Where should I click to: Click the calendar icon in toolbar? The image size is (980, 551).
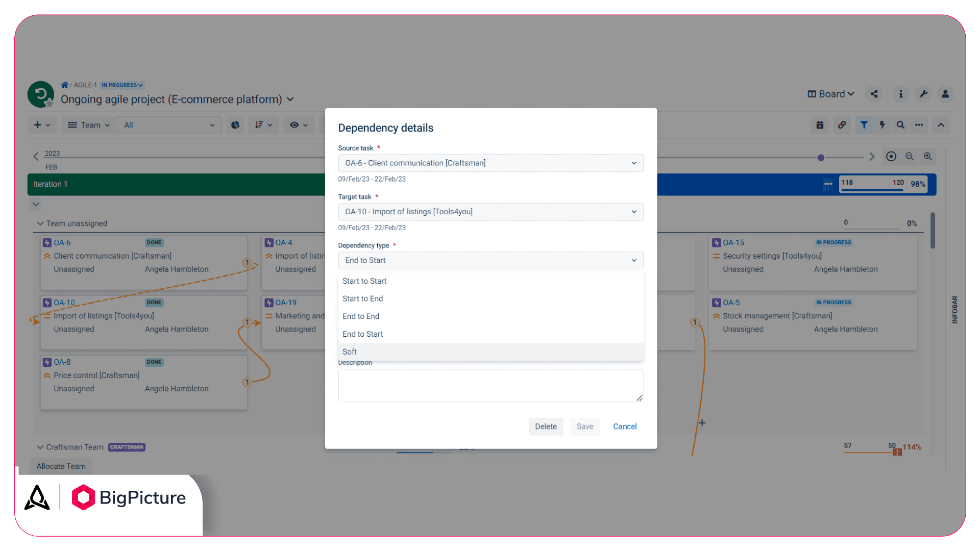pos(820,125)
